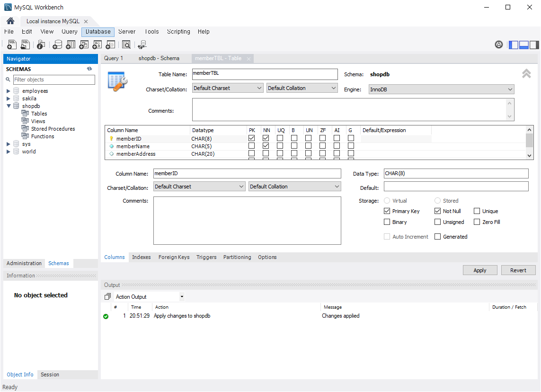Click the Table Name input field
The height and width of the screenshot is (392, 541).
265,74
